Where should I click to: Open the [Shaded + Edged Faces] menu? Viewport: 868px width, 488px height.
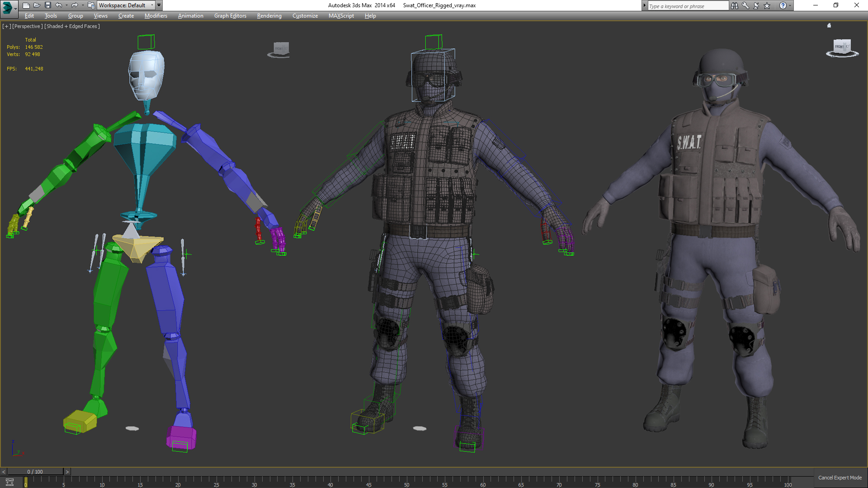pyautogui.click(x=72, y=26)
